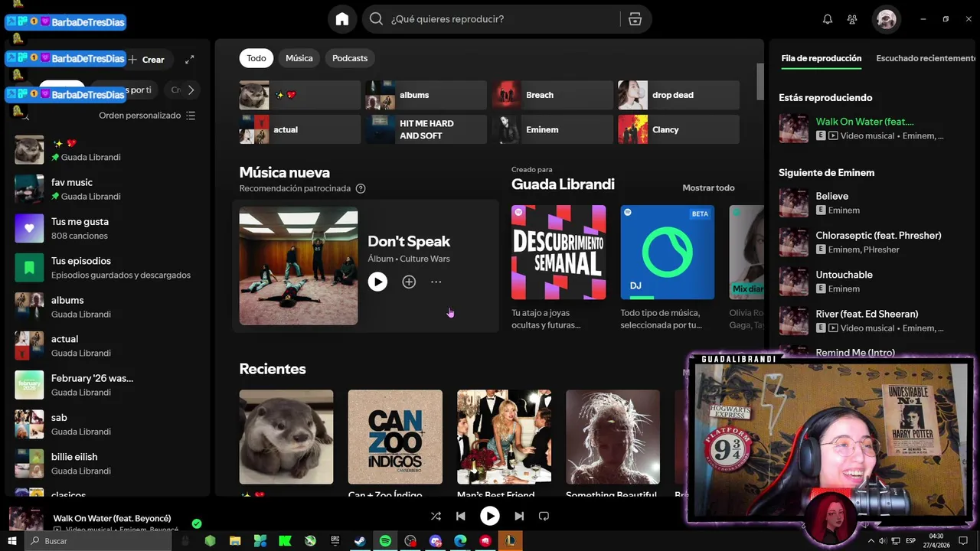Open the 'albums' playlist in the library sidebar
This screenshot has height=551, width=980.
point(106,306)
